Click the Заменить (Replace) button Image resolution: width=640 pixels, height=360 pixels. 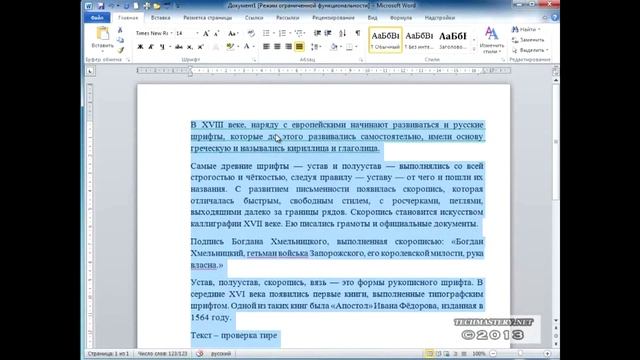point(528,40)
